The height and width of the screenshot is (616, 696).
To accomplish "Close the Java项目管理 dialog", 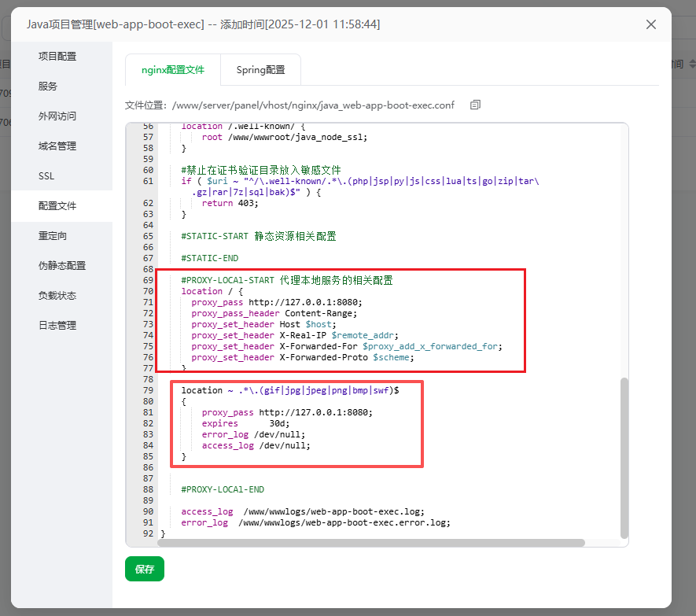I will pos(650,24).
